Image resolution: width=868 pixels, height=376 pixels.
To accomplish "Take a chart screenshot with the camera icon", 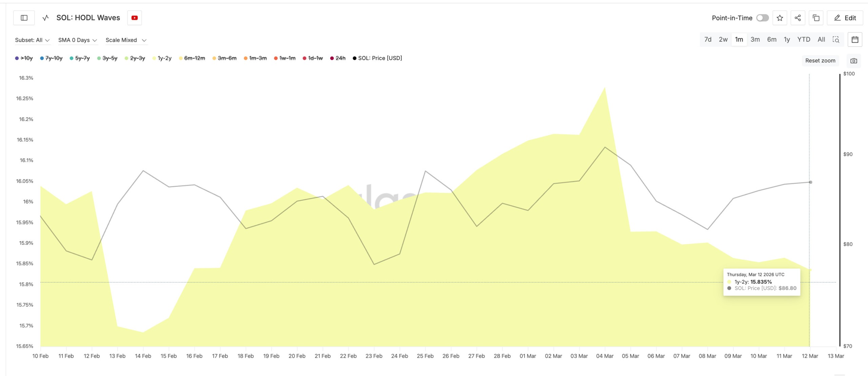I will point(854,61).
